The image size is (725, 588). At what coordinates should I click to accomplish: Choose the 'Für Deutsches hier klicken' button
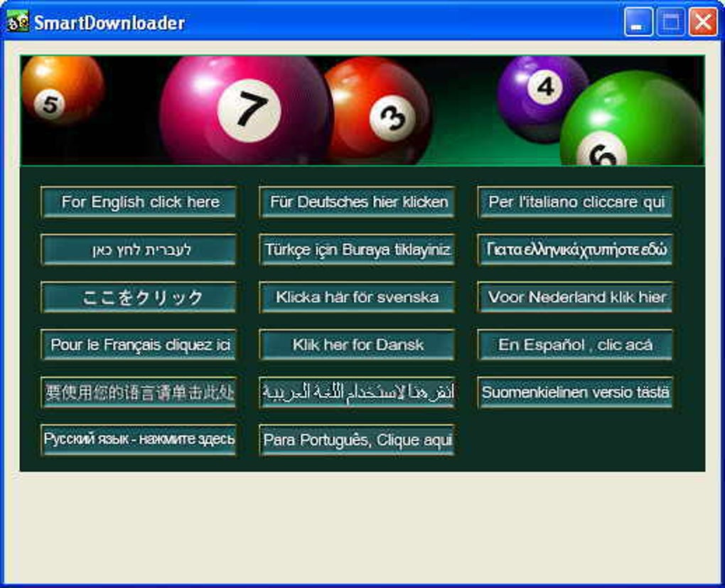coord(357,202)
